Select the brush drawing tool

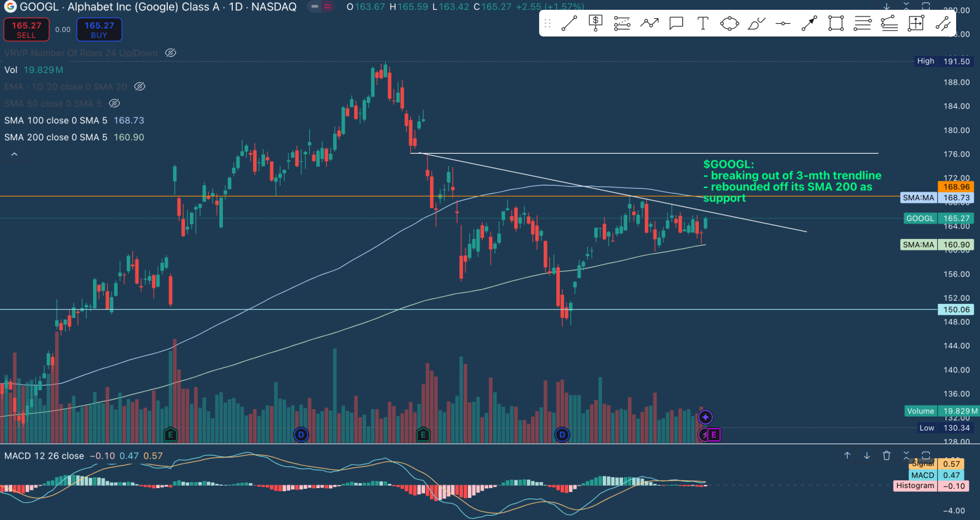[756, 24]
